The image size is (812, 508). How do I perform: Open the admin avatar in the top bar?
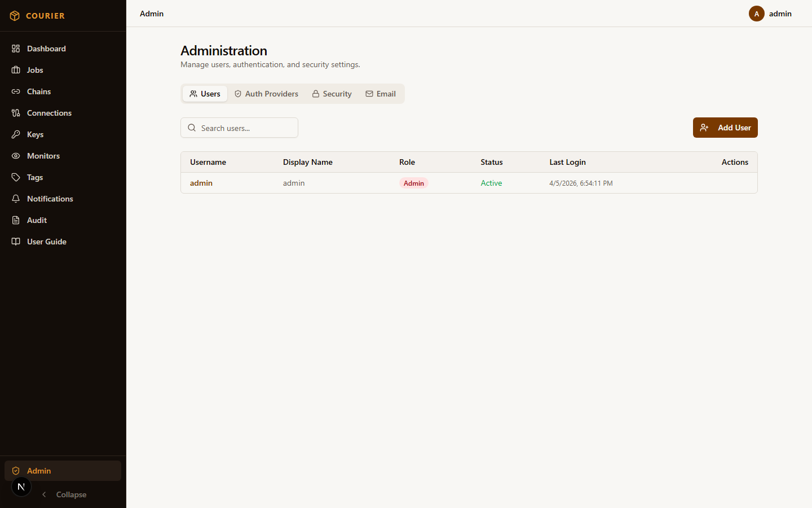(x=756, y=14)
